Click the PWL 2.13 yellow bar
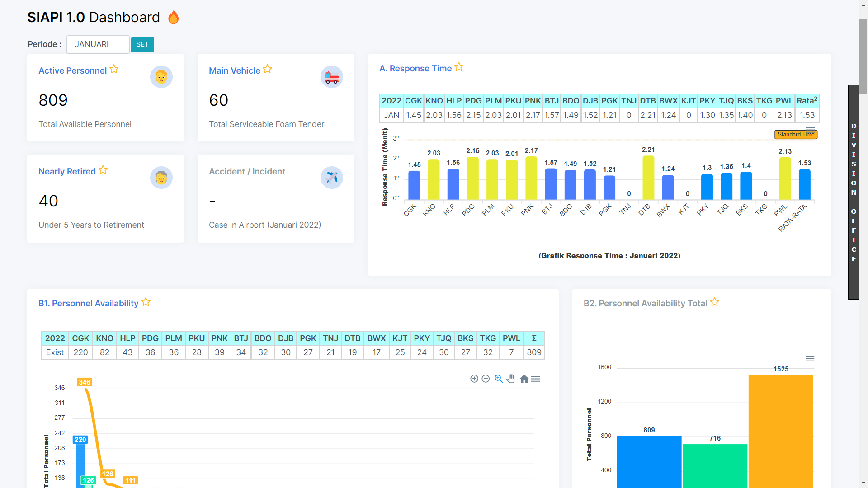 [785, 178]
